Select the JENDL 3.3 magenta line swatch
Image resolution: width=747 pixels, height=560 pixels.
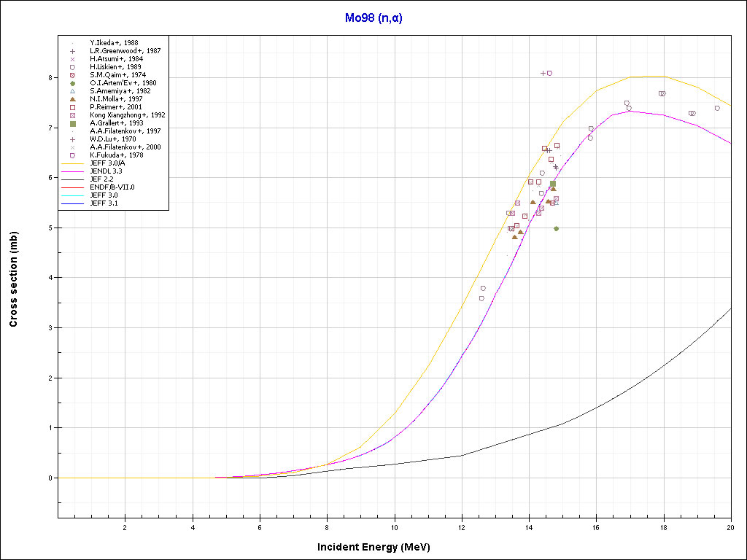pos(73,171)
